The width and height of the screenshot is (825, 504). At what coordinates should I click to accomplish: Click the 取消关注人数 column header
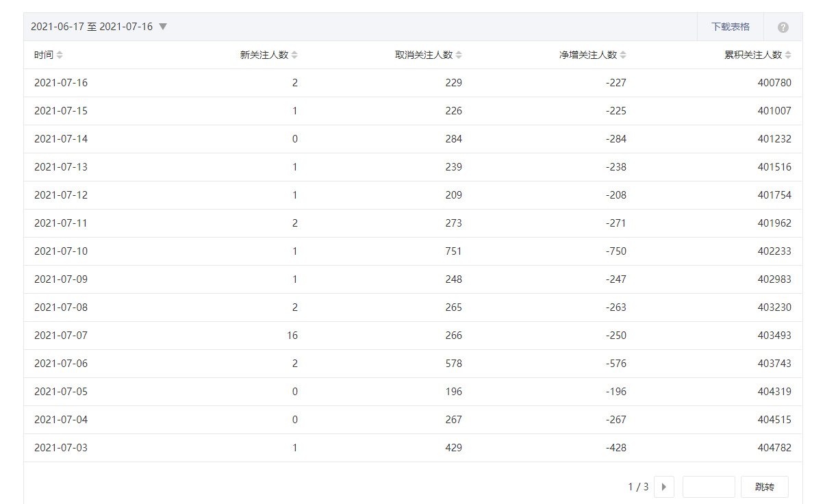coord(424,55)
